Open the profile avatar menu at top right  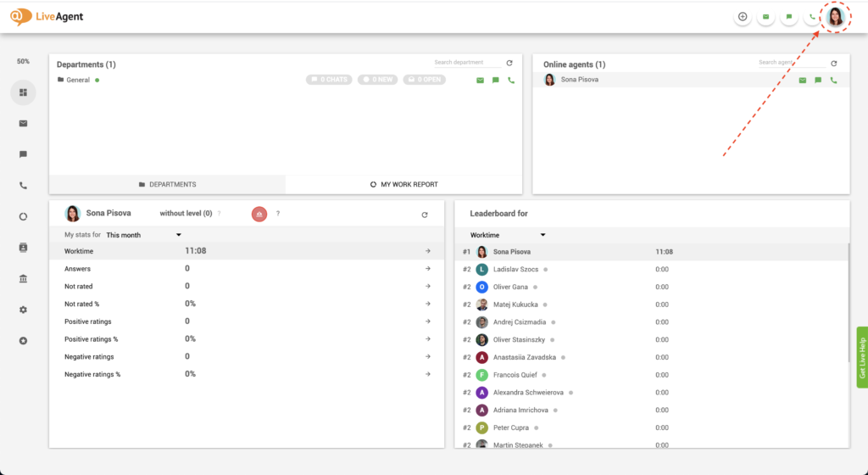click(836, 16)
